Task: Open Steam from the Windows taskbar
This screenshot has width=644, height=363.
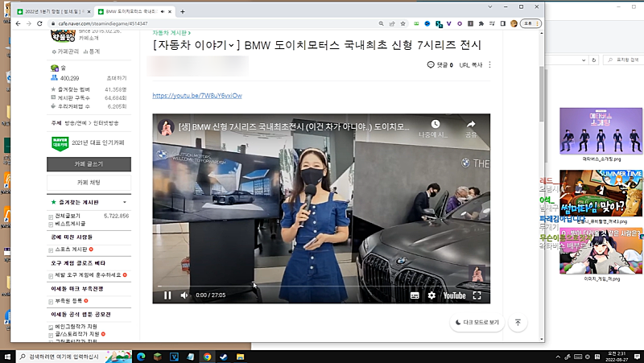Action: click(x=225, y=356)
